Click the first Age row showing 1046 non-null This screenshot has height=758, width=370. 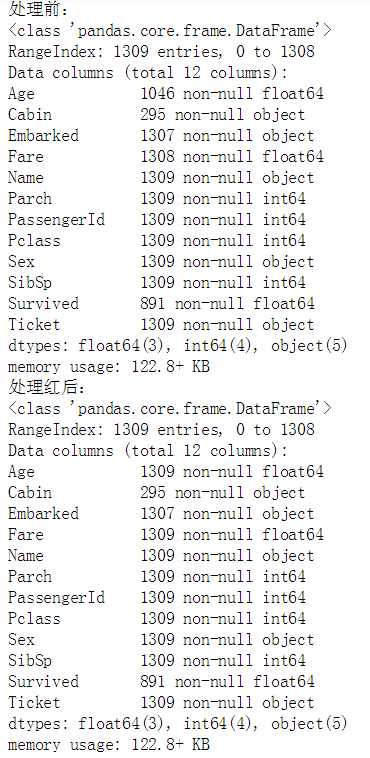(166, 93)
